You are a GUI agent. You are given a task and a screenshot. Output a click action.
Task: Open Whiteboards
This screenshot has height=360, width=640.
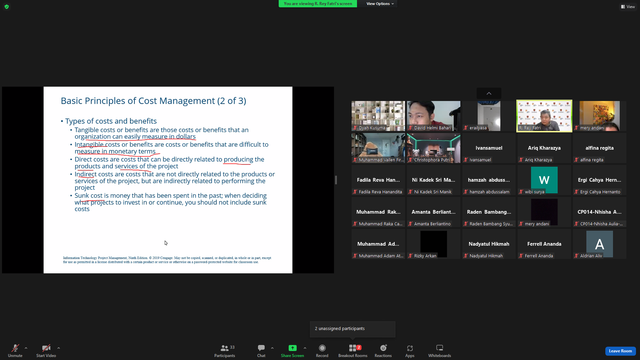coord(440,350)
